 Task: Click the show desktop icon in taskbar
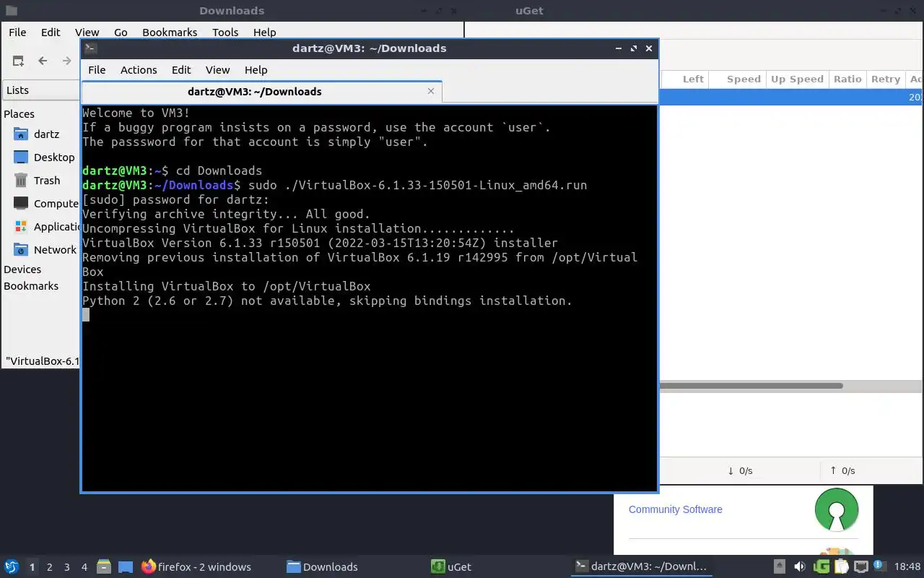point(126,567)
